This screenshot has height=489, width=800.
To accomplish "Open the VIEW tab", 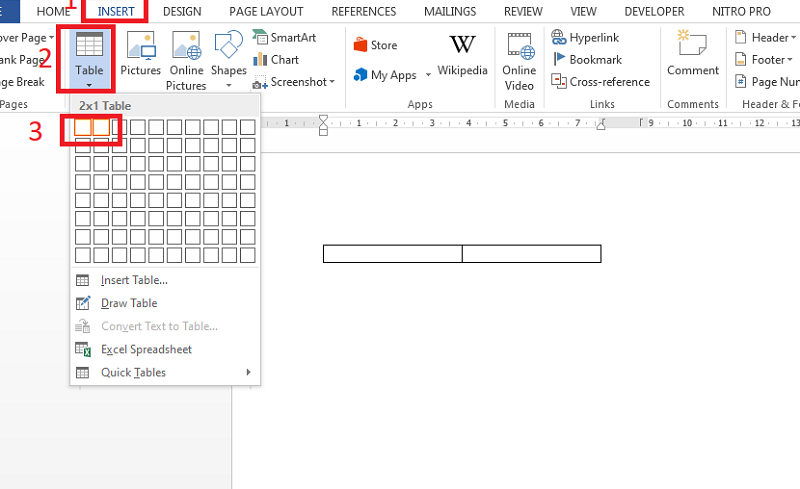I will pyautogui.click(x=583, y=11).
